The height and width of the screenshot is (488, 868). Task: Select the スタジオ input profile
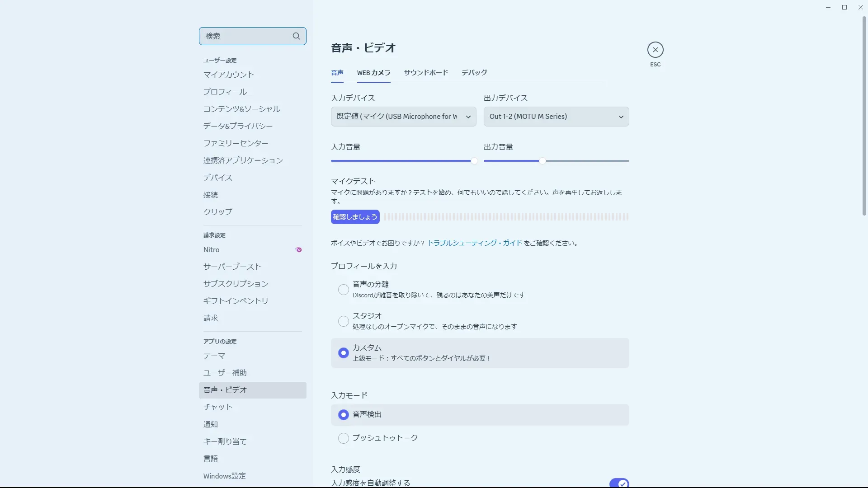click(344, 321)
